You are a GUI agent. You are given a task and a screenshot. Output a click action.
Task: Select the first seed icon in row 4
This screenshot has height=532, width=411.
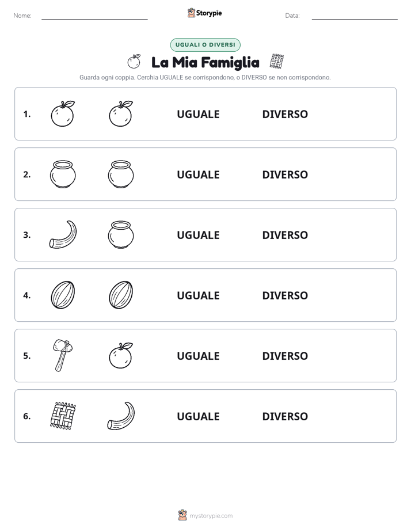[63, 295]
